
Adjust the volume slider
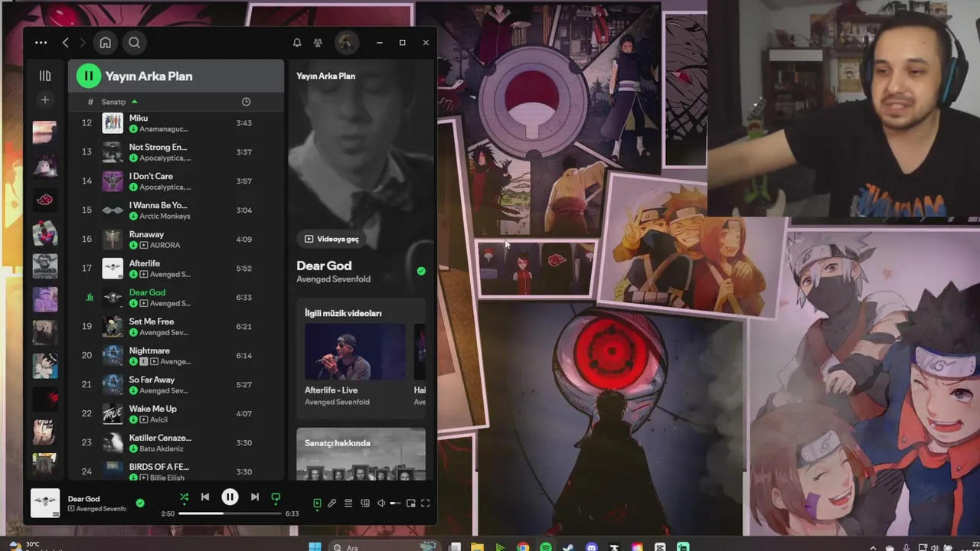click(396, 503)
